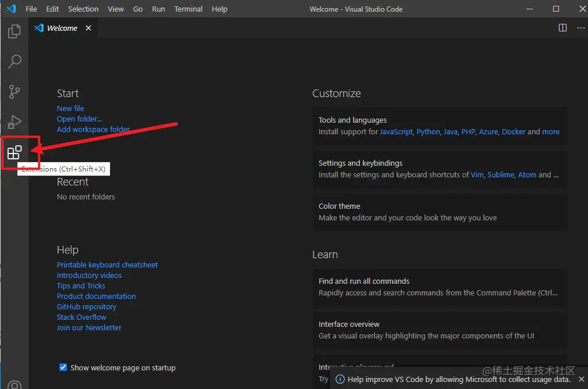Screen dimensions: 588x389
Task: Open the Terminal menu
Action: 188,9
